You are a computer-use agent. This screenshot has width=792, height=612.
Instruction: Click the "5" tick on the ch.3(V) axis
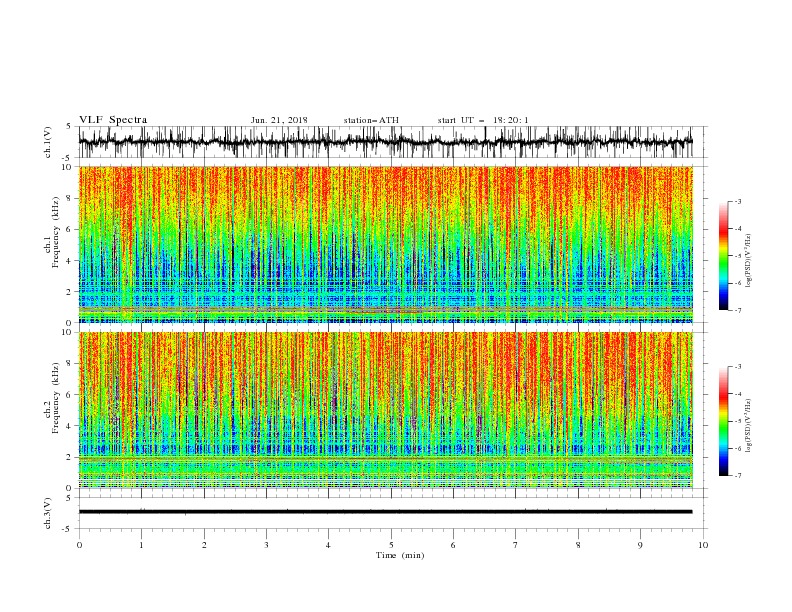coord(69,497)
